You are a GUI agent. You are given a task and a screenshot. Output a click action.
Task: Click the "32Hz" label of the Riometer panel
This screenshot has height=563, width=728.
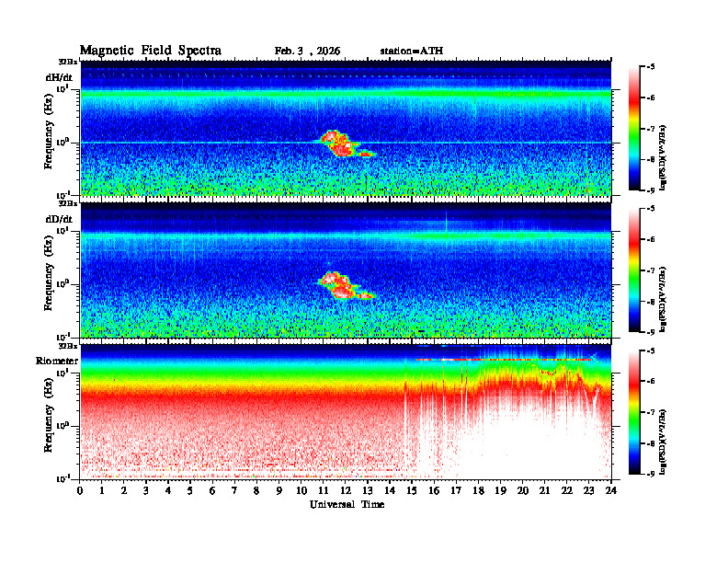tap(68, 346)
